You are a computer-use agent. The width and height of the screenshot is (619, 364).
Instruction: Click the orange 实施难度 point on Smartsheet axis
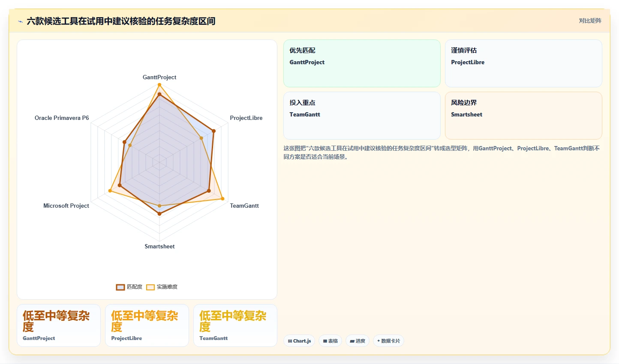(159, 206)
